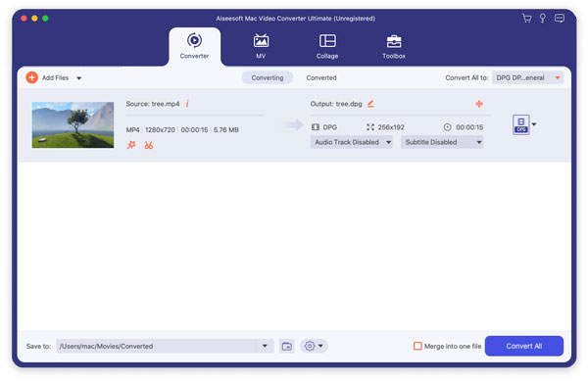The width and height of the screenshot is (588, 381).
Task: Open the Convert All to format dropdown
Action: (527, 77)
